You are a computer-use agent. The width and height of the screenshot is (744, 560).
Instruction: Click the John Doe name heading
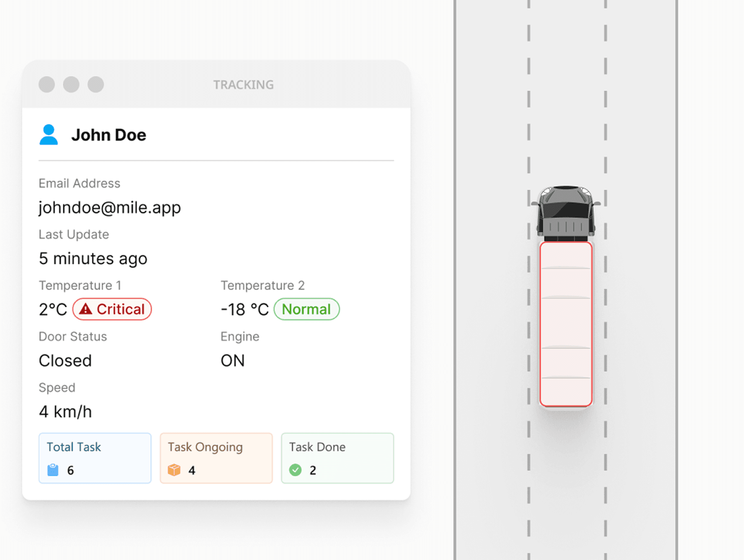109,135
